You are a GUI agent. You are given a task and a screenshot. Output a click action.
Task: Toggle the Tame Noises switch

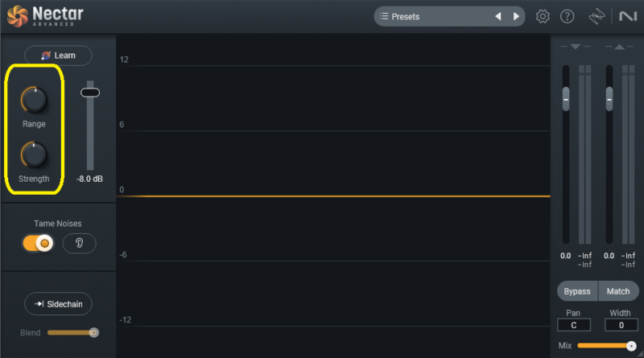click(x=38, y=243)
